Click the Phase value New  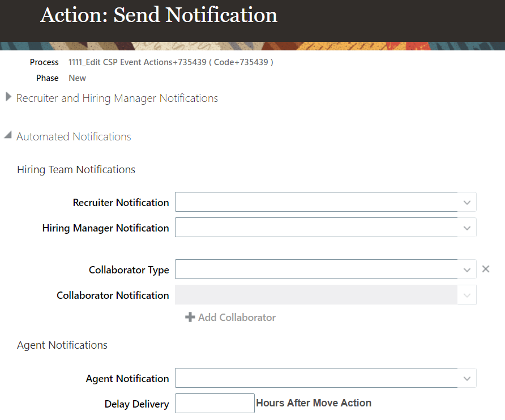78,78
